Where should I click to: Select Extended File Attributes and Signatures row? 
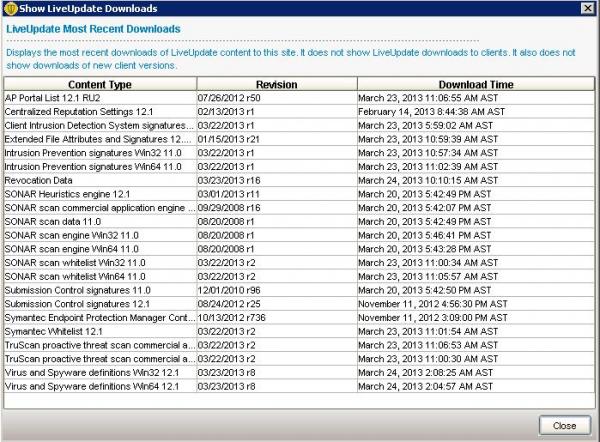tap(299, 139)
